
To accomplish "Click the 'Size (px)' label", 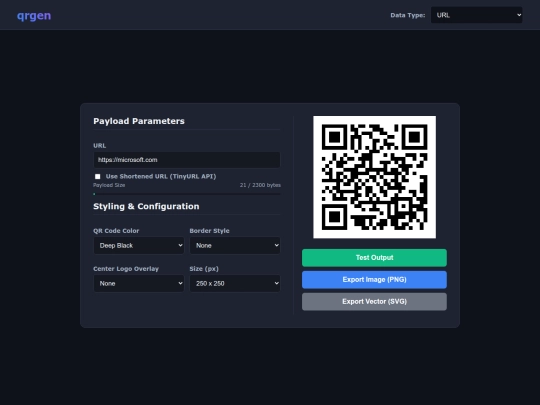I will pyautogui.click(x=204, y=269).
